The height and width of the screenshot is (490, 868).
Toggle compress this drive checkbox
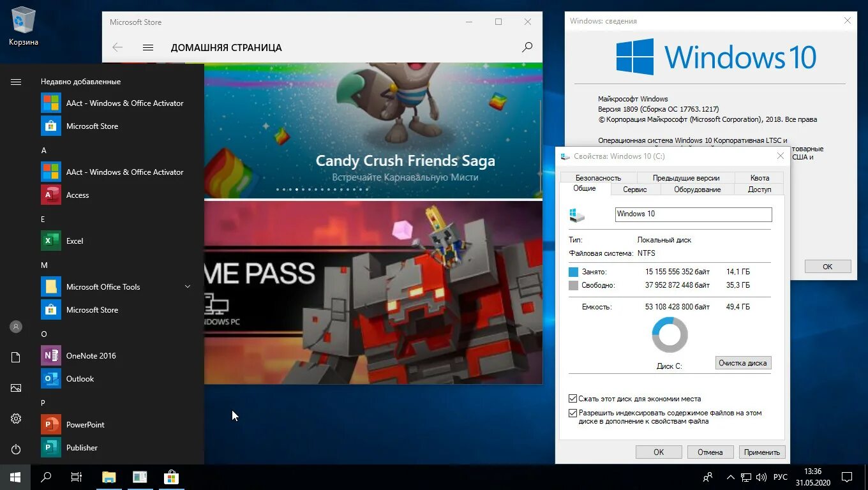coord(573,399)
